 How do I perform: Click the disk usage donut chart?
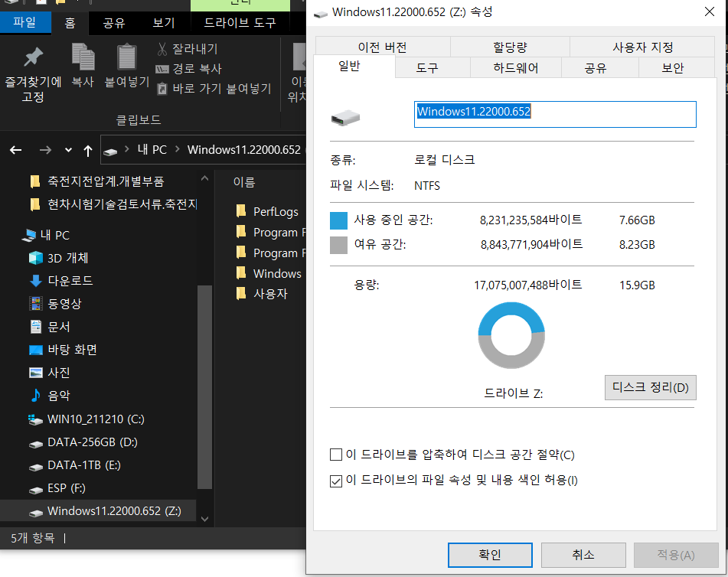pyautogui.click(x=511, y=335)
